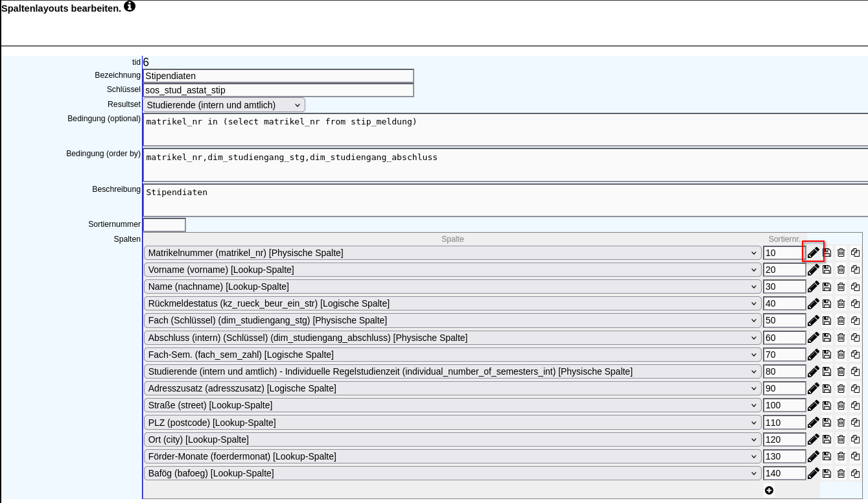Open the Förder-Monate column selector
The height and width of the screenshot is (503, 868).
452,456
